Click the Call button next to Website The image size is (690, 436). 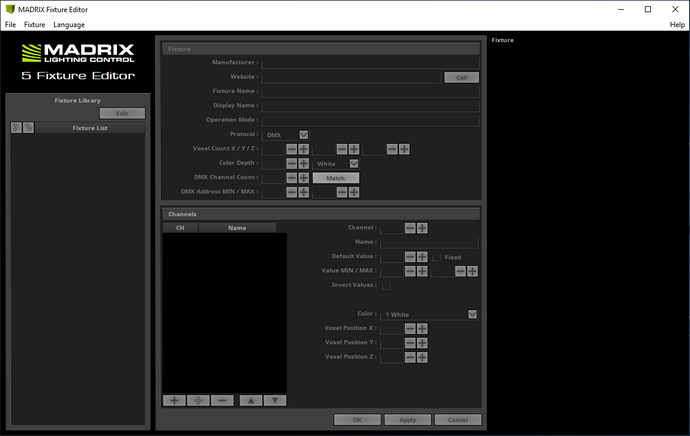(x=461, y=77)
